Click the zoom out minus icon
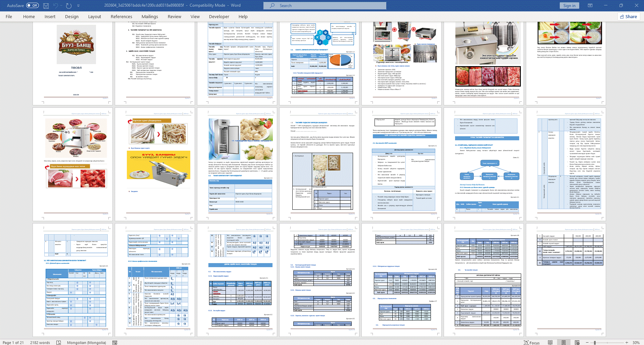Image resolution: width=644 pixels, height=345 pixels. pos(588,342)
